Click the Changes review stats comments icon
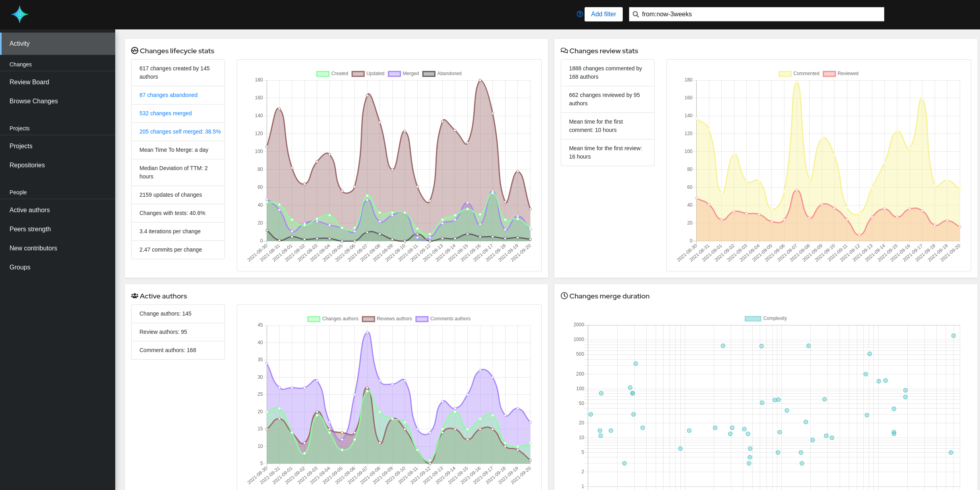The height and width of the screenshot is (490, 980). click(x=564, y=50)
